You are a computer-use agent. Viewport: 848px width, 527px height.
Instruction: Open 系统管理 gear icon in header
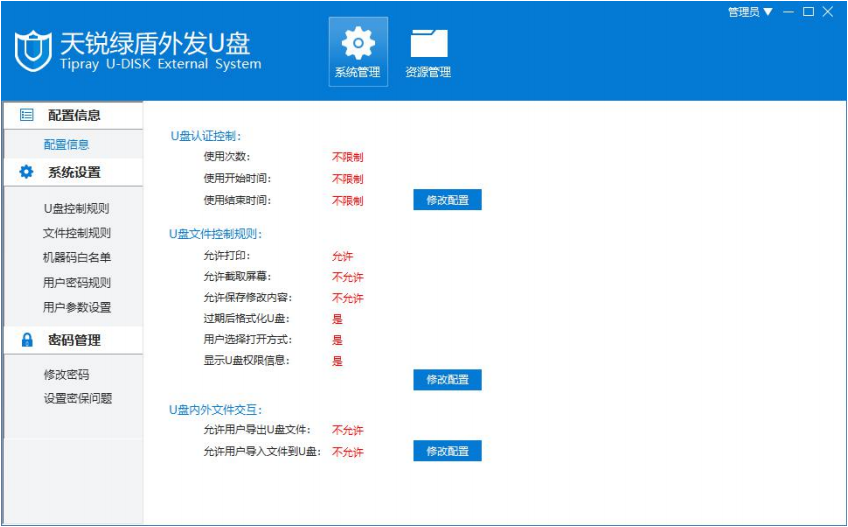(358, 52)
